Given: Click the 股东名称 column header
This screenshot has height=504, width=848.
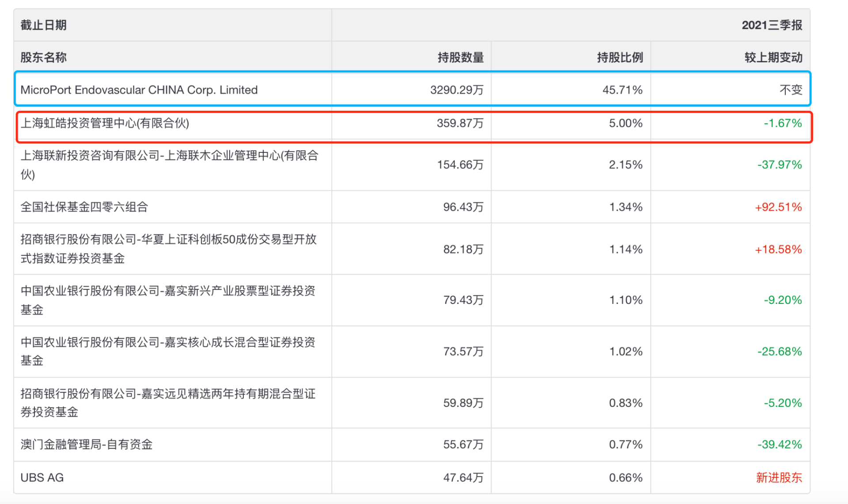Looking at the screenshot, I should tap(43, 57).
